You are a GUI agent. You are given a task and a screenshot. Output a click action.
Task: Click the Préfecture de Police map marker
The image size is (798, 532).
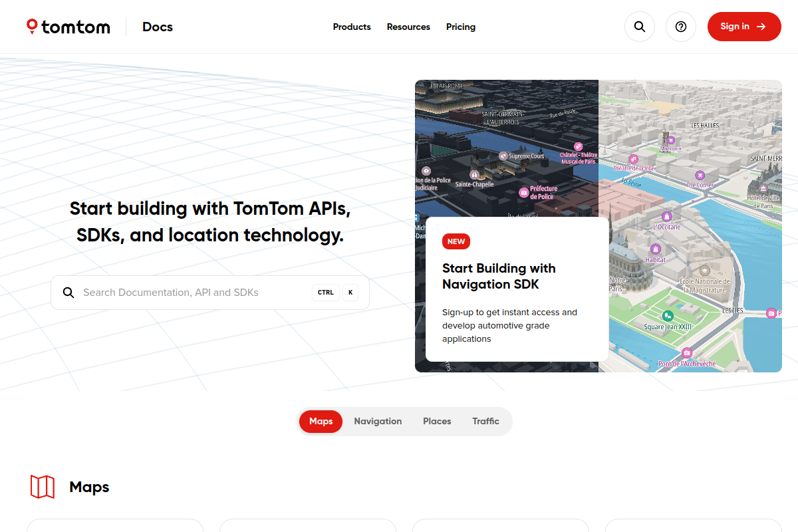pos(524,193)
